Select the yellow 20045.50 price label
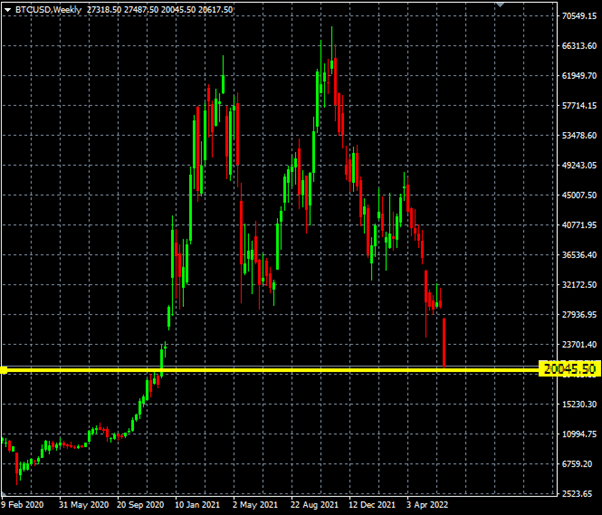 point(569,369)
